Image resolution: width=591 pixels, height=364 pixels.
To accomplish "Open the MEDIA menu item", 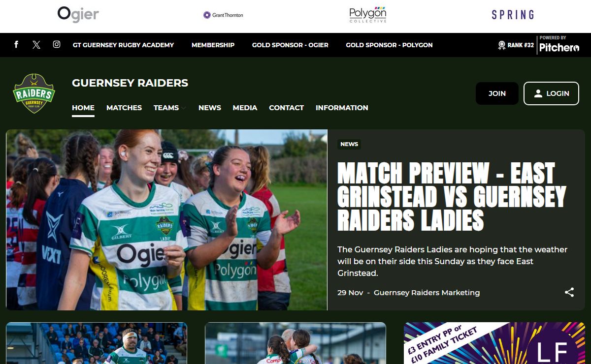I will 245,108.
